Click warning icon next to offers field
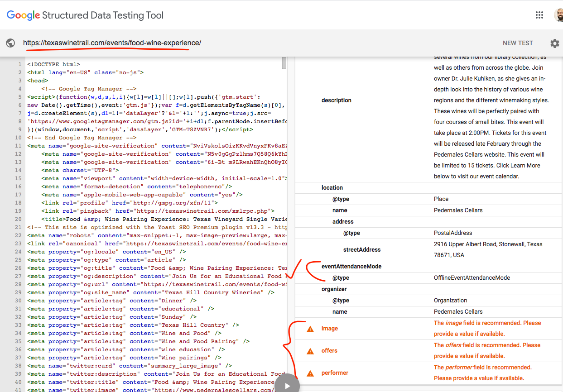The width and height of the screenshot is (563, 392). point(310,351)
